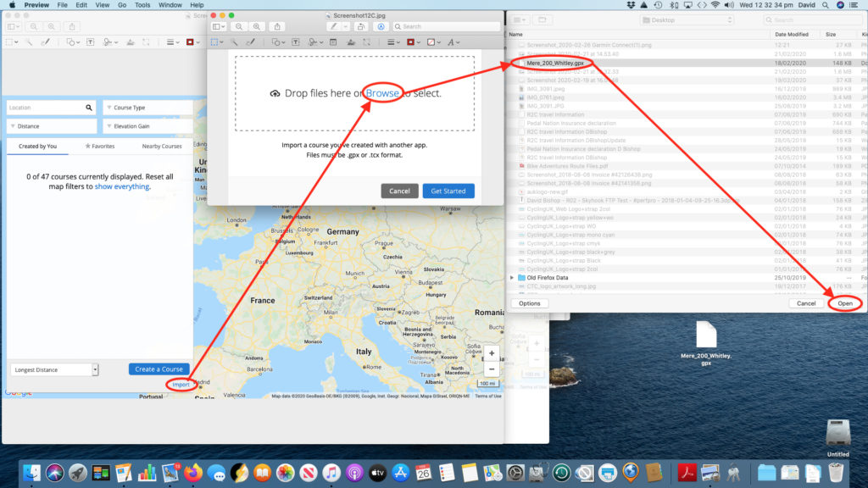The width and height of the screenshot is (868, 488).
Task: Launch Firefox from the Dock
Action: [193, 473]
